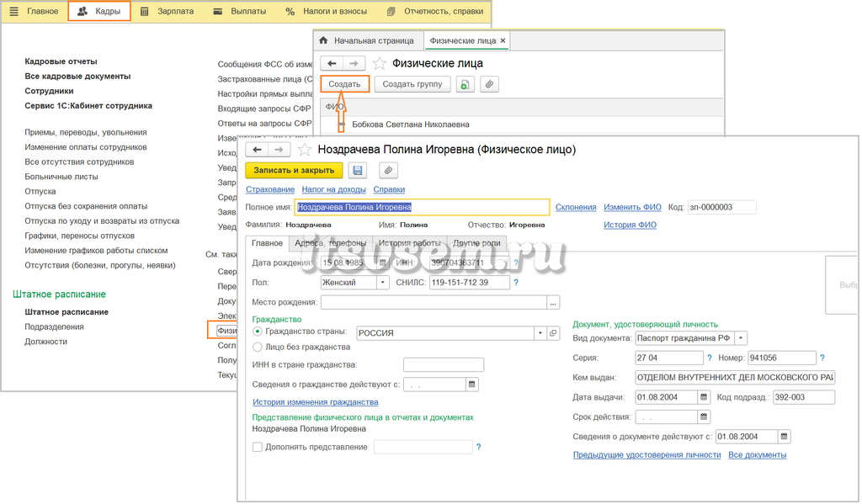Viewport: 862px width, 504px height.
Task: Open calendar for Дата выдачи
Action: point(703,397)
